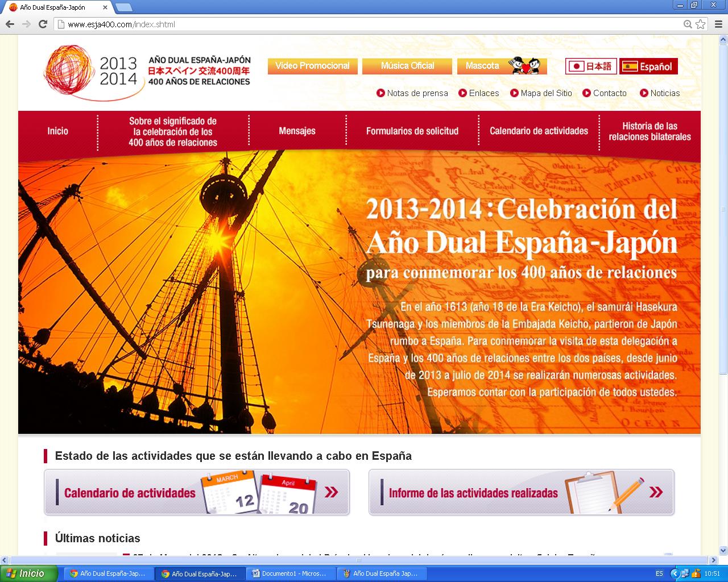This screenshot has height=582, width=728.
Task: Open Formularios de solicitud menu item
Action: [x=412, y=131]
